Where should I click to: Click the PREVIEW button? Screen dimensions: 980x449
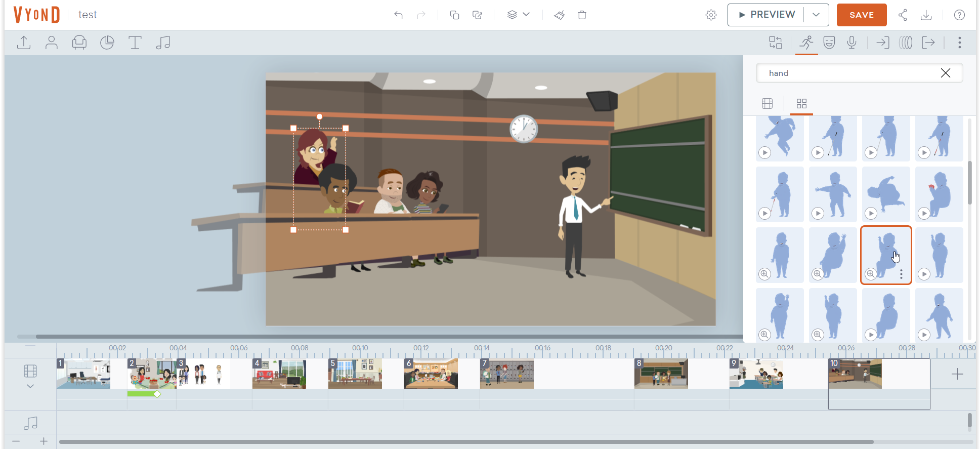(766, 15)
